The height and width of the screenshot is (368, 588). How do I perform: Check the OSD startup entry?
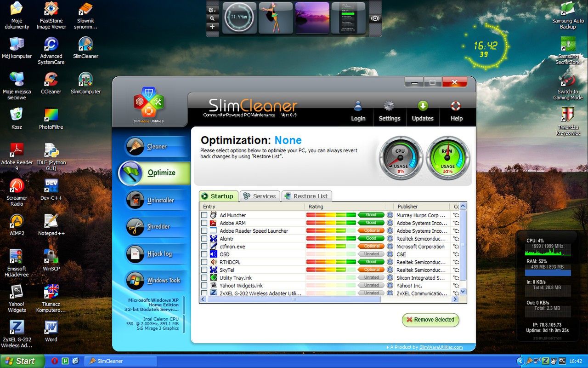(204, 254)
